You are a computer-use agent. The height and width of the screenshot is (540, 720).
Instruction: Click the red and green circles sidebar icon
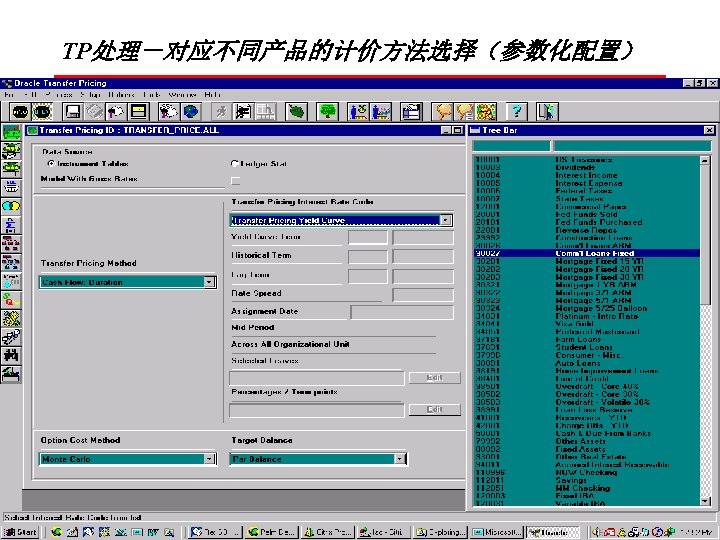pos(11,299)
